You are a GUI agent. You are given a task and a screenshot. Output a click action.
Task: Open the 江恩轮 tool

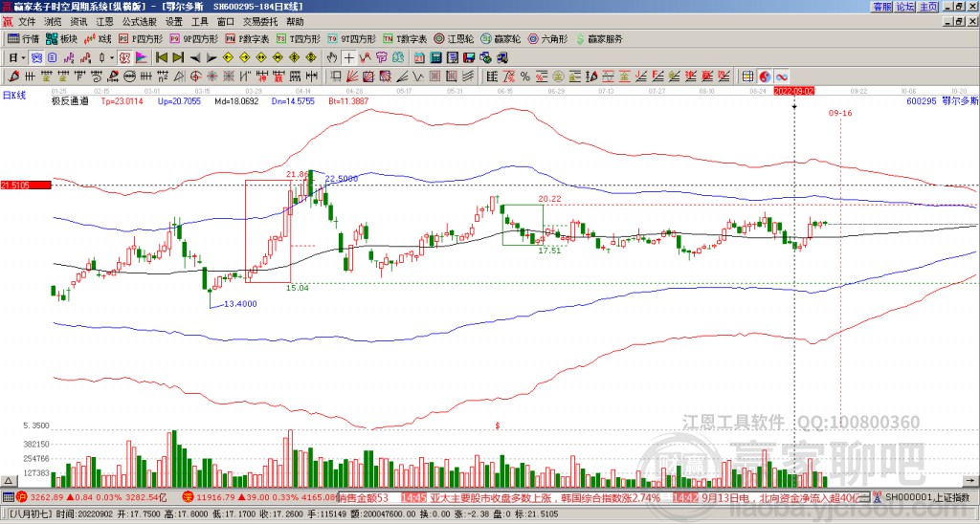click(x=454, y=38)
